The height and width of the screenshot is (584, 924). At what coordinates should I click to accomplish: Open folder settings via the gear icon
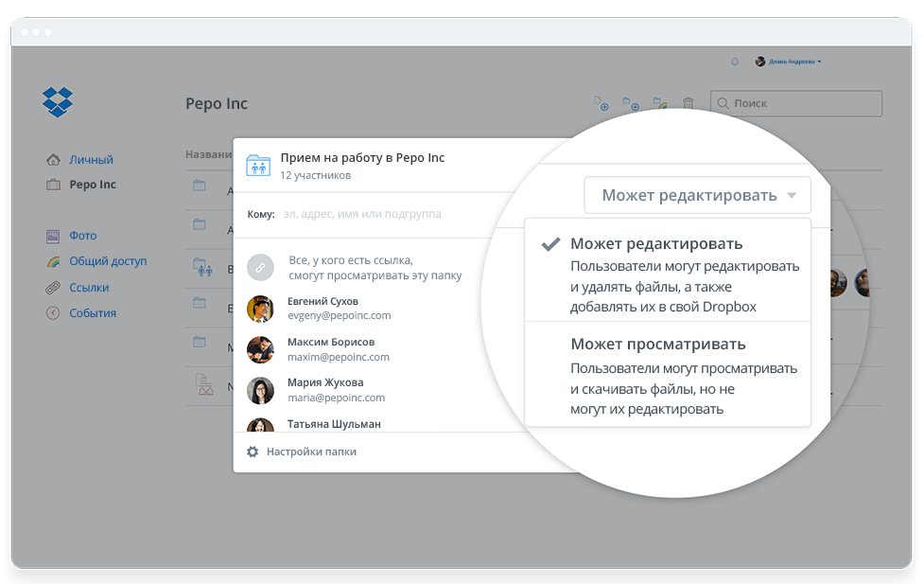click(x=252, y=451)
